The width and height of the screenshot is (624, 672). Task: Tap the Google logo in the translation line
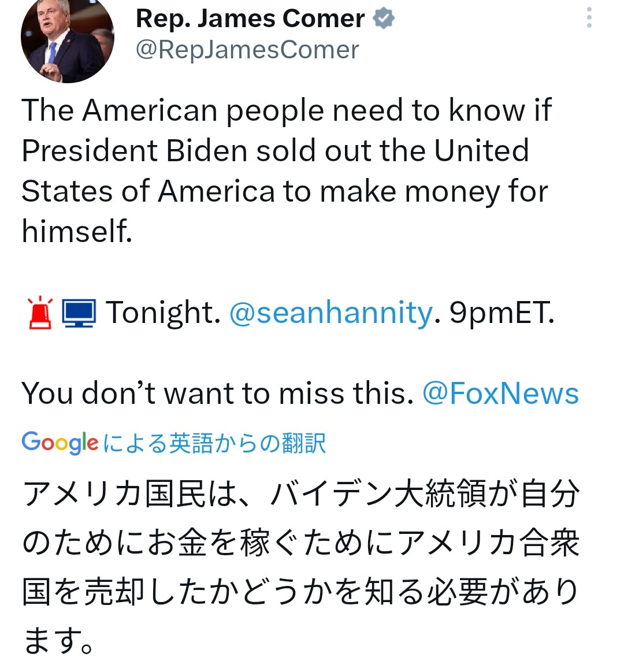click(60, 443)
